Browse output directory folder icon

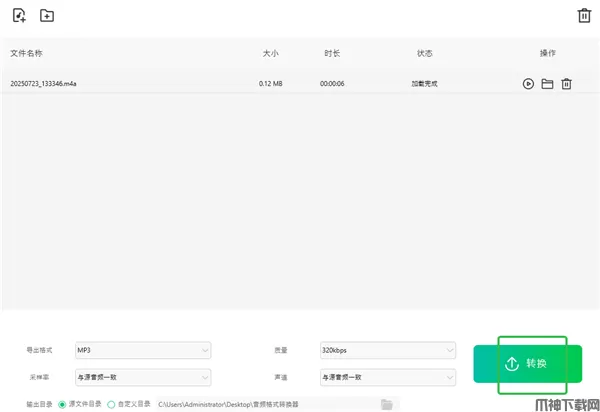(387, 404)
